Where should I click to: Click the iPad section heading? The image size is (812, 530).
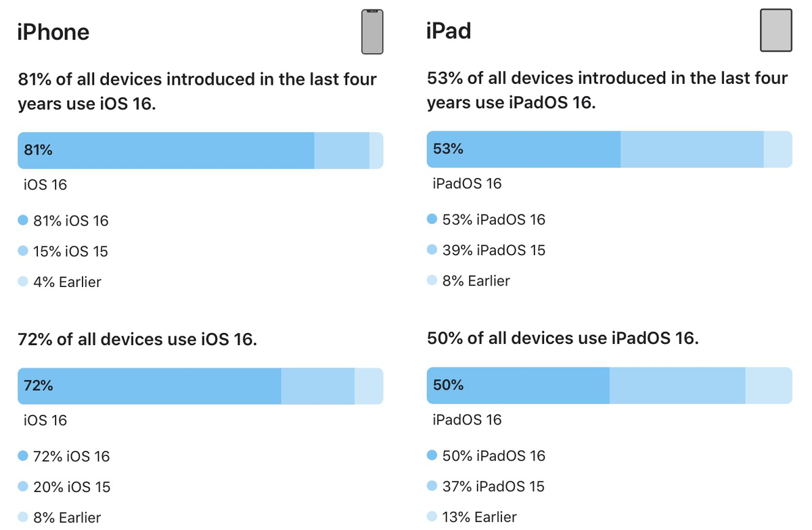click(x=449, y=30)
